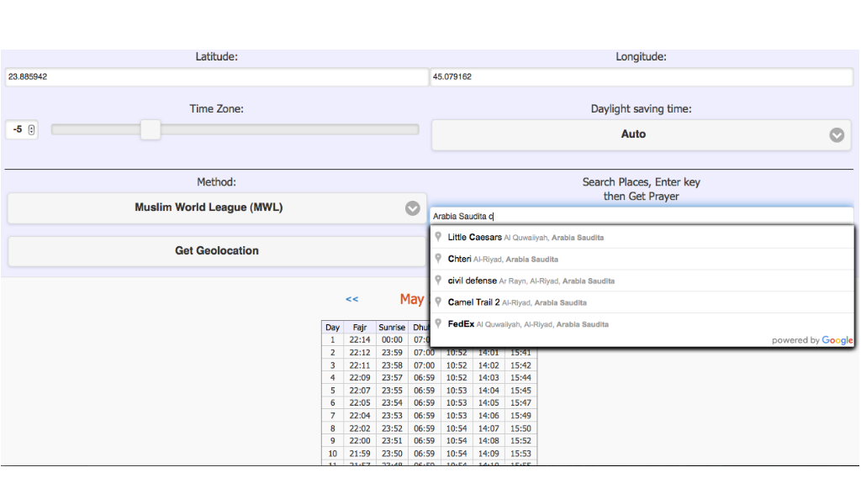The image size is (861, 504).
Task: Open the Daylight saving time dropdown arrow
Action: click(837, 135)
